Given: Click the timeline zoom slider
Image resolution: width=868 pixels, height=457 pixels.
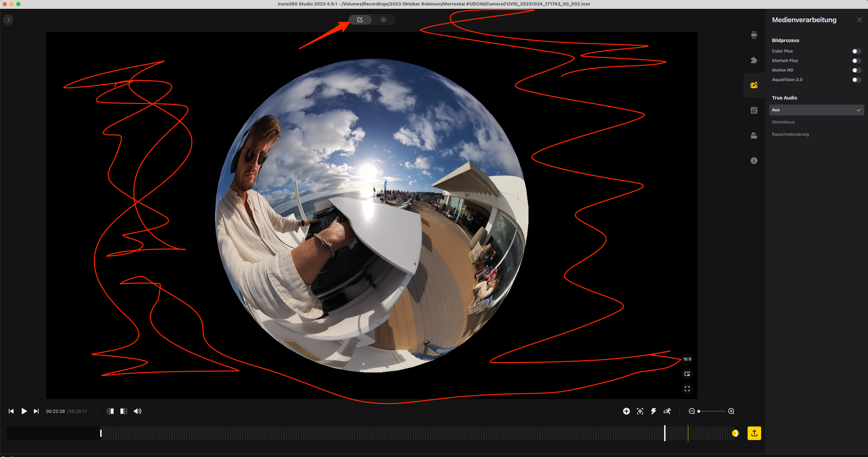Looking at the screenshot, I should [712, 411].
